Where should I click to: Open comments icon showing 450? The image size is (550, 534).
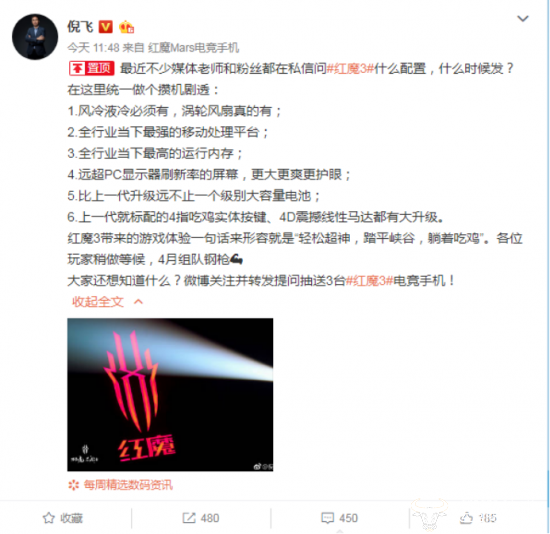(328, 518)
